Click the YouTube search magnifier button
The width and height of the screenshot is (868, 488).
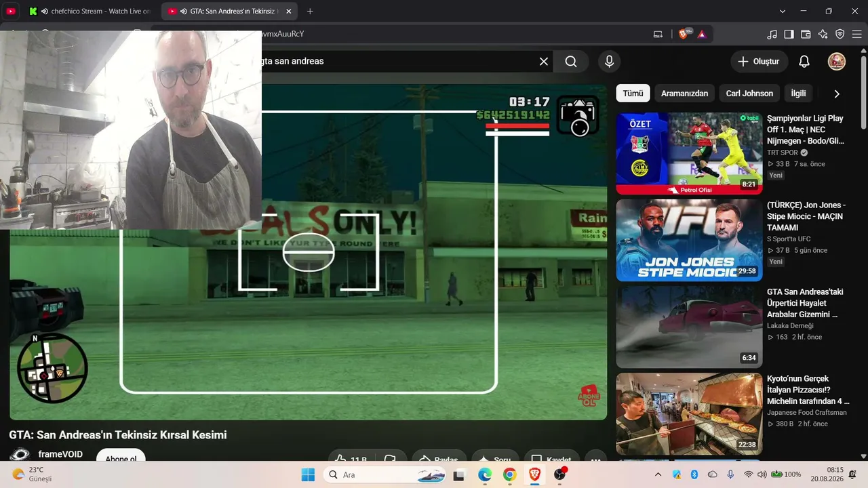[571, 62]
